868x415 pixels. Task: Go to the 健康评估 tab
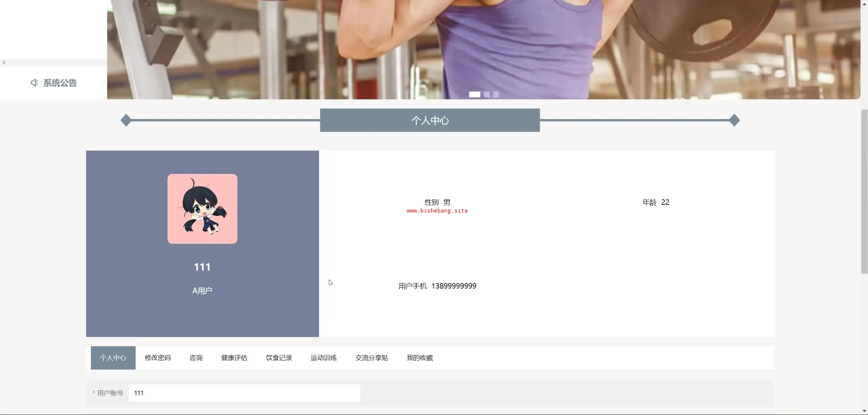(x=234, y=358)
